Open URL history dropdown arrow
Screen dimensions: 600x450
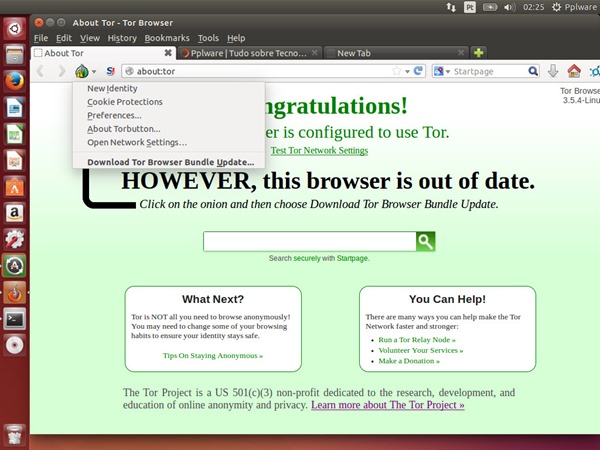[408, 72]
